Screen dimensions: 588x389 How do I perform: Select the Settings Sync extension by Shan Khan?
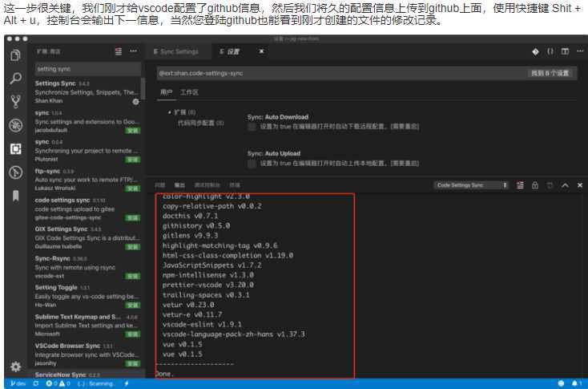coord(87,92)
